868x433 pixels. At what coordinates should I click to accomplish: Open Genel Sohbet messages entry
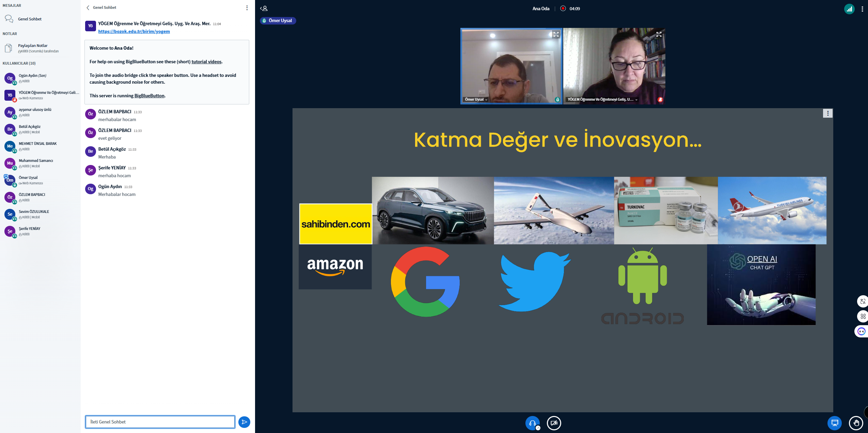(x=40, y=19)
